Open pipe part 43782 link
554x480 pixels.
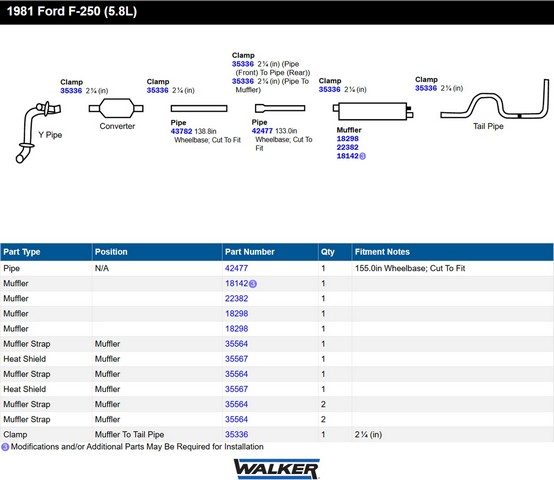181,131
